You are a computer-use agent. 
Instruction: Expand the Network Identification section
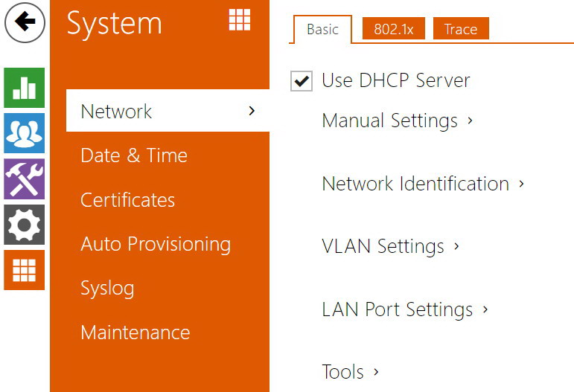tap(423, 184)
